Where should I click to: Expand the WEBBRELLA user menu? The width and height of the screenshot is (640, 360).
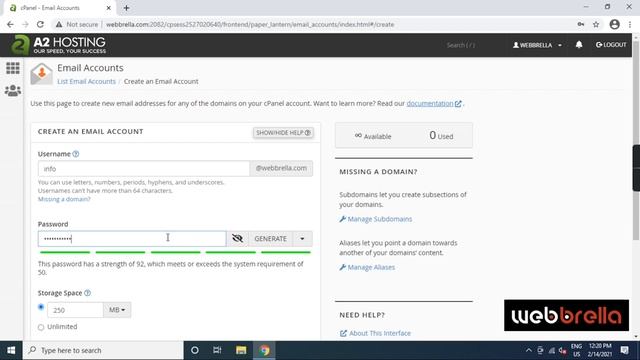537,45
